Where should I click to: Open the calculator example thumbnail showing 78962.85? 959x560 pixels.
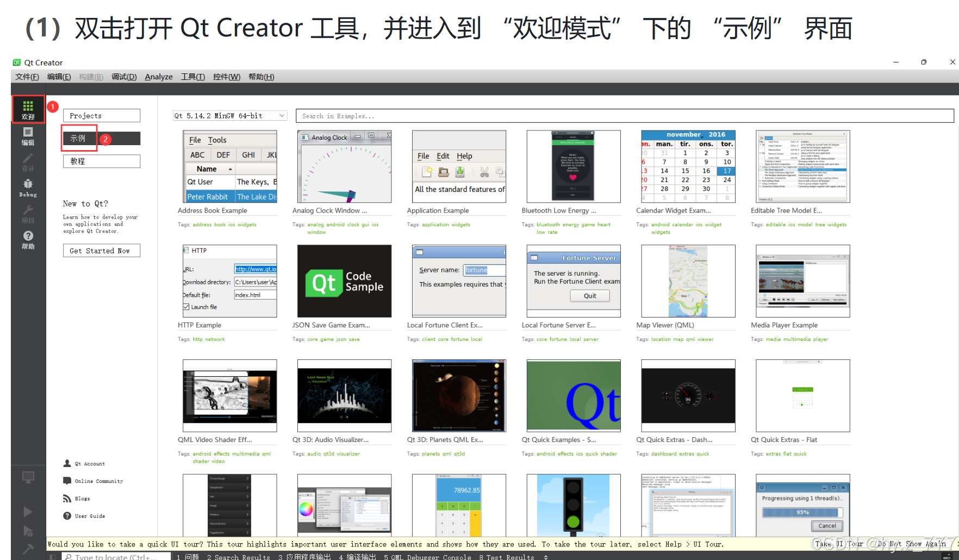pos(459,506)
